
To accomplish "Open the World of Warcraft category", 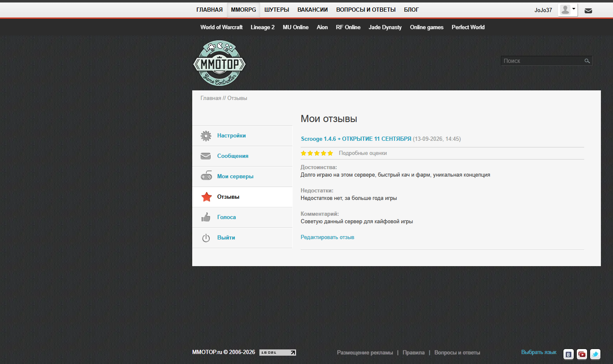I will pos(221,27).
